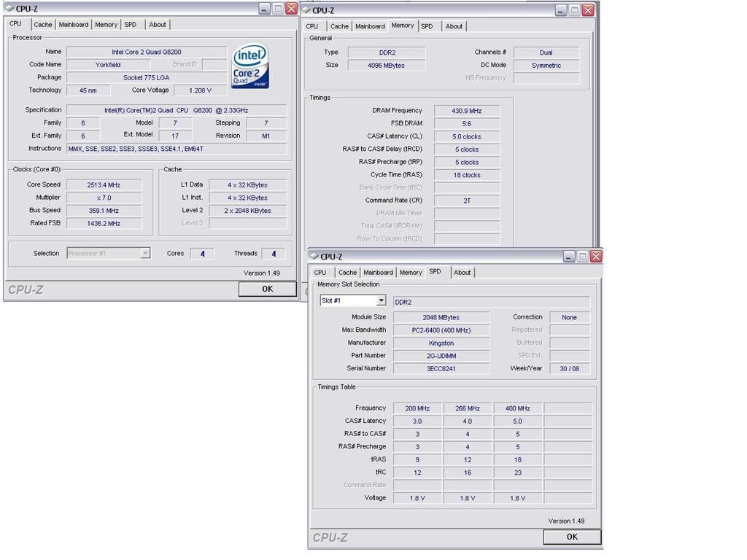Minimize the CPU-Z window showing SPD timings
This screenshot has width=747, height=560.
tap(569, 257)
